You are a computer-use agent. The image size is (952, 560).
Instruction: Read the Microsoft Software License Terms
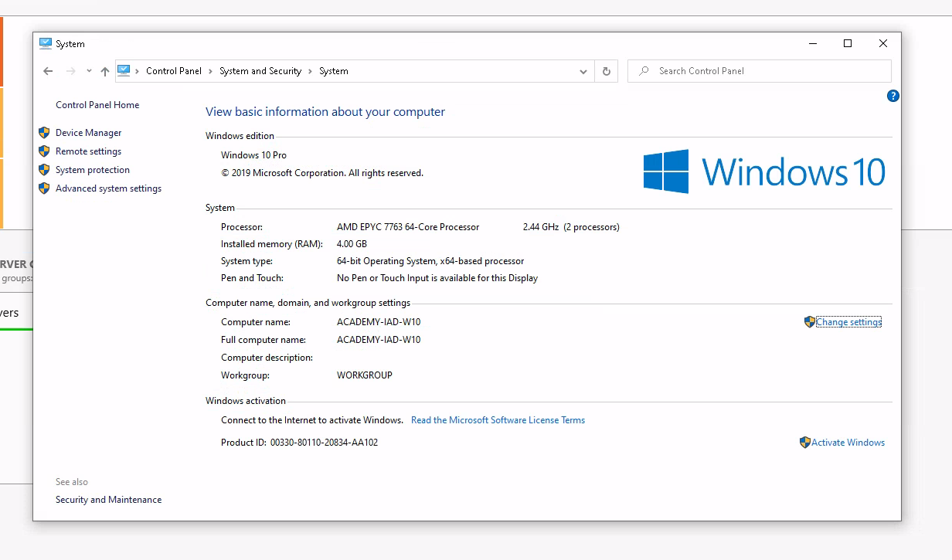(498, 420)
